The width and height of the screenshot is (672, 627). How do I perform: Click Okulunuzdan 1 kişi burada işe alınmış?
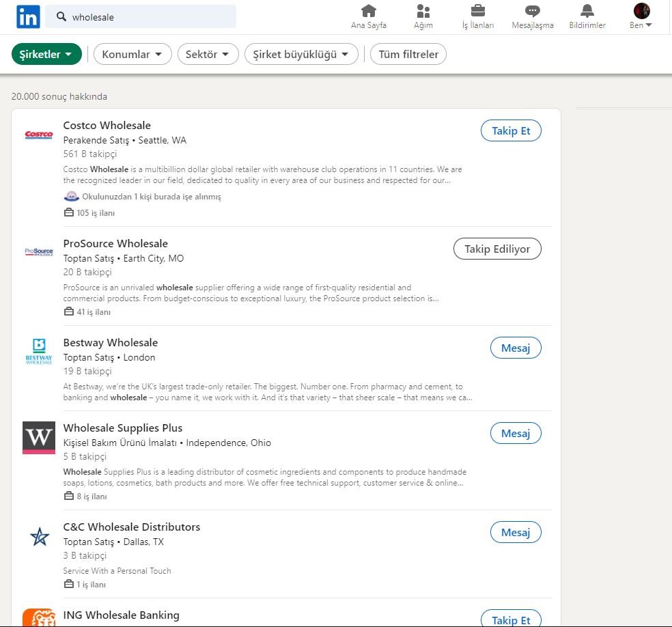[x=152, y=197]
